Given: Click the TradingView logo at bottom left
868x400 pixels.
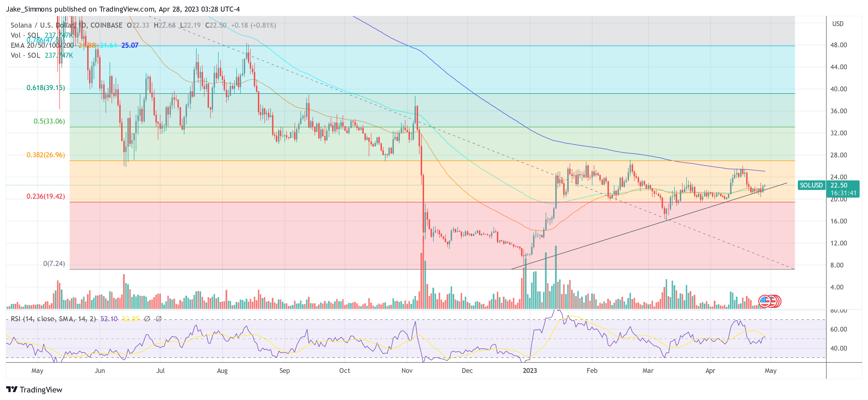Looking at the screenshot, I should tap(34, 389).
